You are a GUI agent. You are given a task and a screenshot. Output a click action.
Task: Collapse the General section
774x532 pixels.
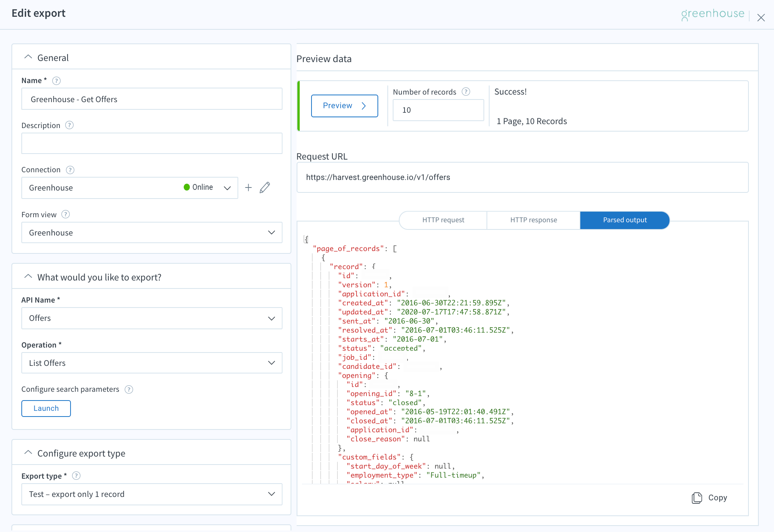tap(28, 57)
